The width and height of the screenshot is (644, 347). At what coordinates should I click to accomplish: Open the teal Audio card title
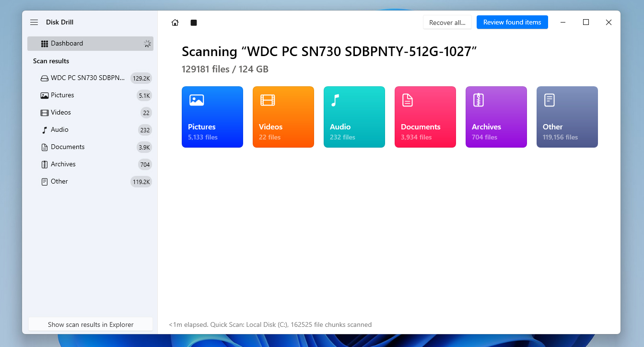340,127
